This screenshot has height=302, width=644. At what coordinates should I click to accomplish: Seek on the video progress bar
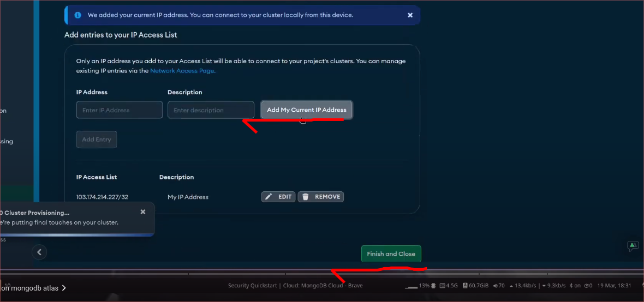pyautogui.click(x=322, y=274)
